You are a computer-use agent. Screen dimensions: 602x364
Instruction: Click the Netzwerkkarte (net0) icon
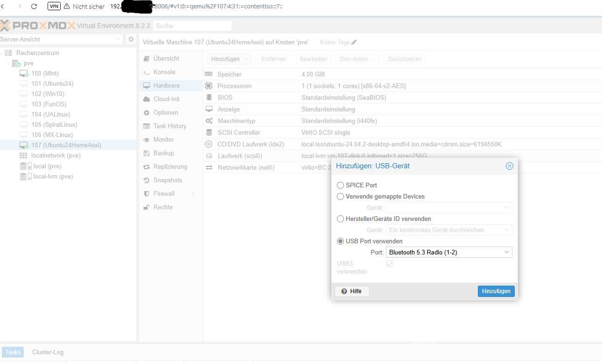(209, 167)
